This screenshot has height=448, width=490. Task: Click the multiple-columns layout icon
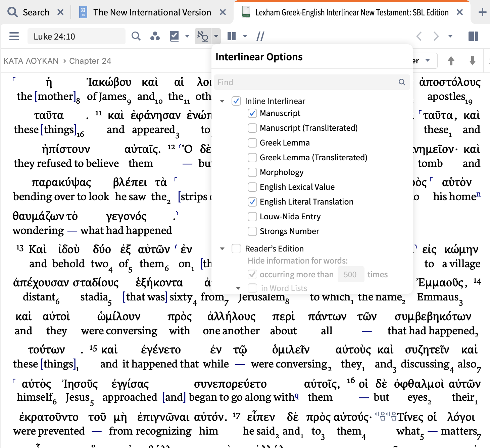[232, 36]
